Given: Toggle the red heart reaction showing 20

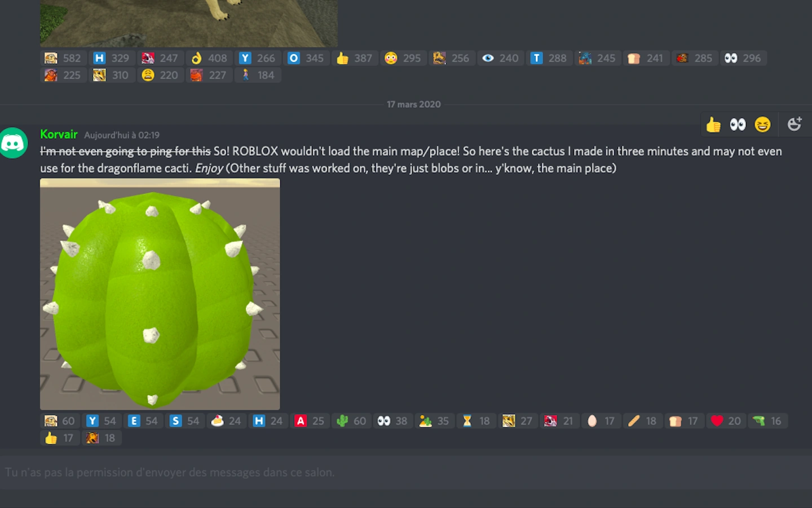Looking at the screenshot, I should coord(726,421).
